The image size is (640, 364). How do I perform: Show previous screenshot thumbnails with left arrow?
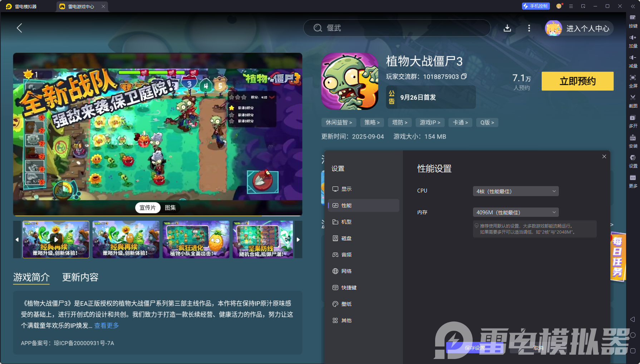point(17,239)
